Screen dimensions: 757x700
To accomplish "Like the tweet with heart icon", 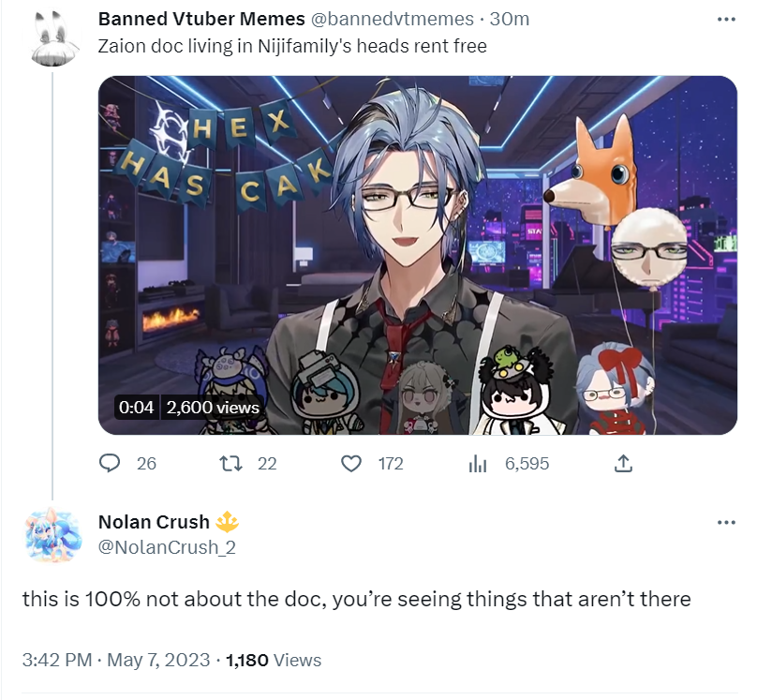I will point(351,464).
